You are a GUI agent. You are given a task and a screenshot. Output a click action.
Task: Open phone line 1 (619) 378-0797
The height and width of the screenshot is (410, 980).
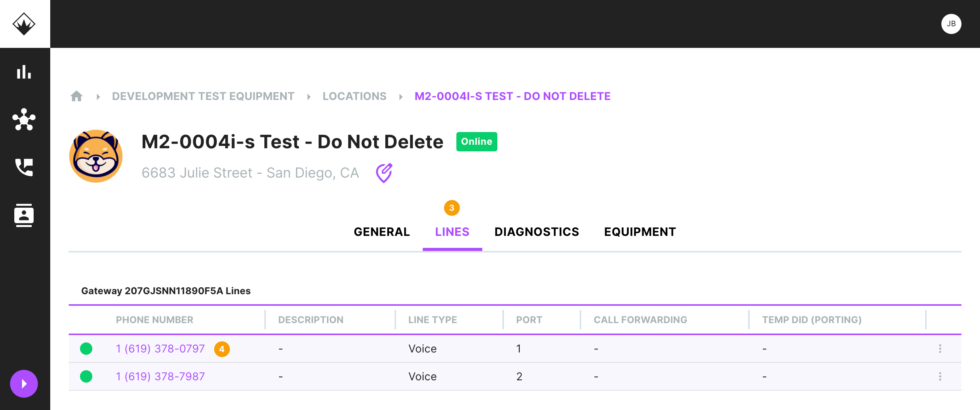point(160,348)
